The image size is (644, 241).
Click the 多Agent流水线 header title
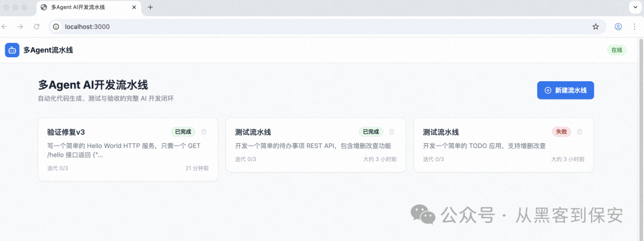[x=48, y=50]
